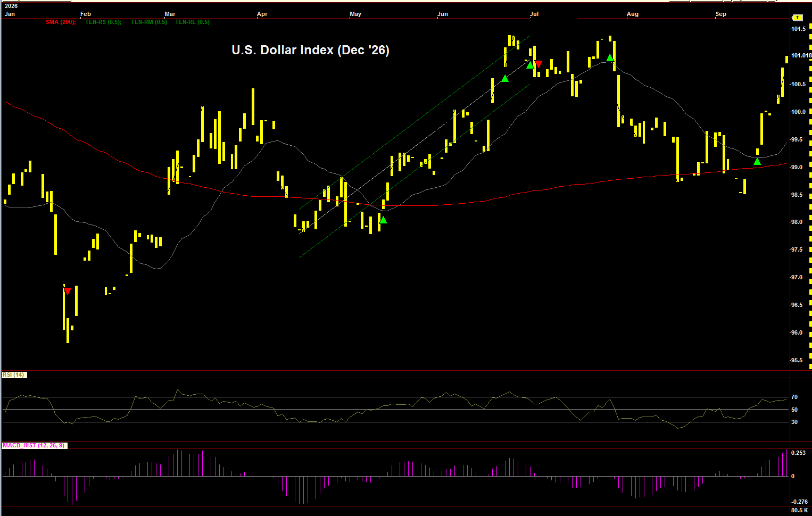
Task: Click the 80.5 K value at bottom right
Action: [800, 510]
